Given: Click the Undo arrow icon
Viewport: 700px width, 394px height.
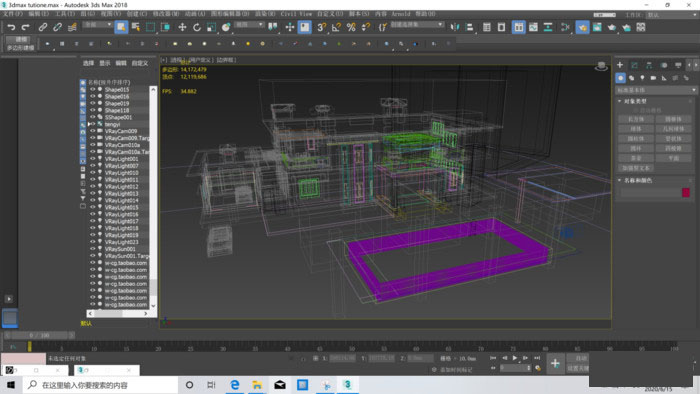Looking at the screenshot, I should pos(11,27).
